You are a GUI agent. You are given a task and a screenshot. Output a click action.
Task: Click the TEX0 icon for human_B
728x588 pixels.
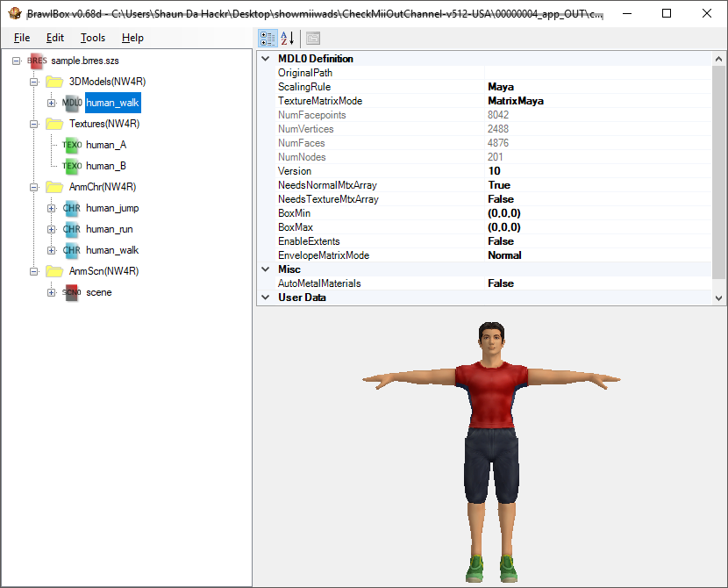pos(72,166)
